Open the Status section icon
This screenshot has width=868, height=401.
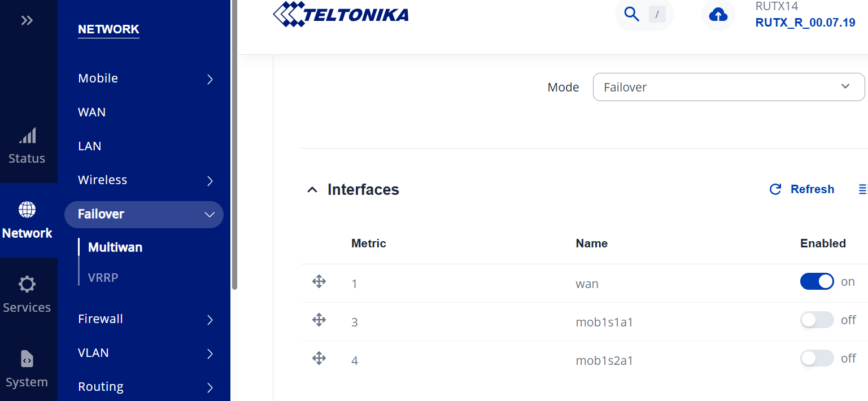coord(27,136)
